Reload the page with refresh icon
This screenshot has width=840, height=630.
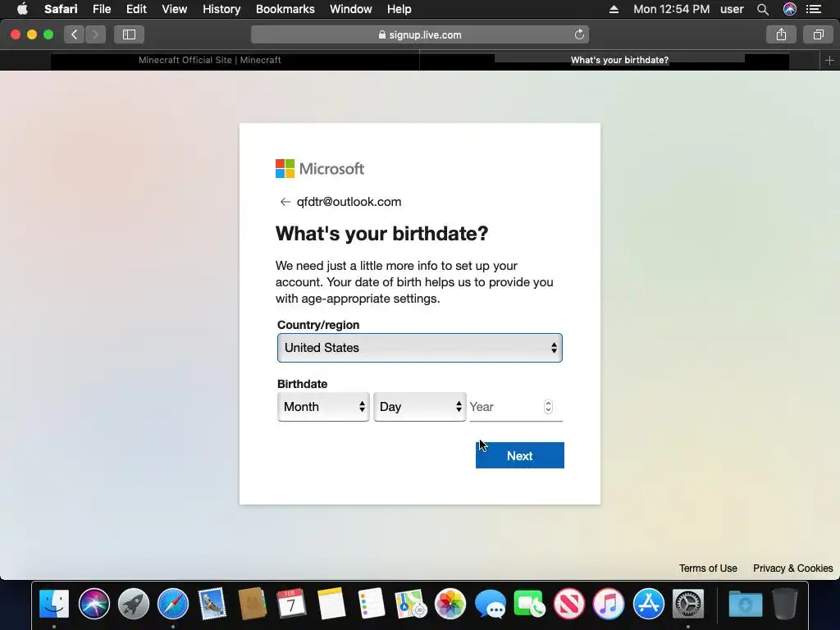579,34
